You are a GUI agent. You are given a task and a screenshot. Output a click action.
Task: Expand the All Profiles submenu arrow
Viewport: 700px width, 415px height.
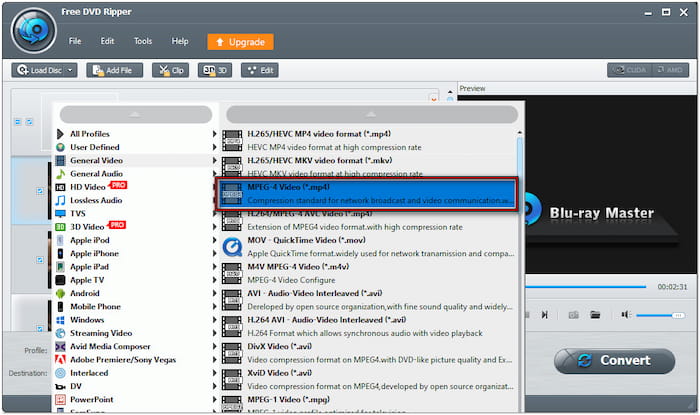214,134
